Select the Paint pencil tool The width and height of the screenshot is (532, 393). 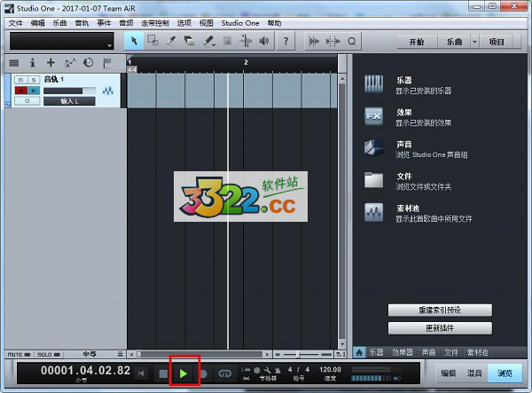pyautogui.click(x=208, y=41)
